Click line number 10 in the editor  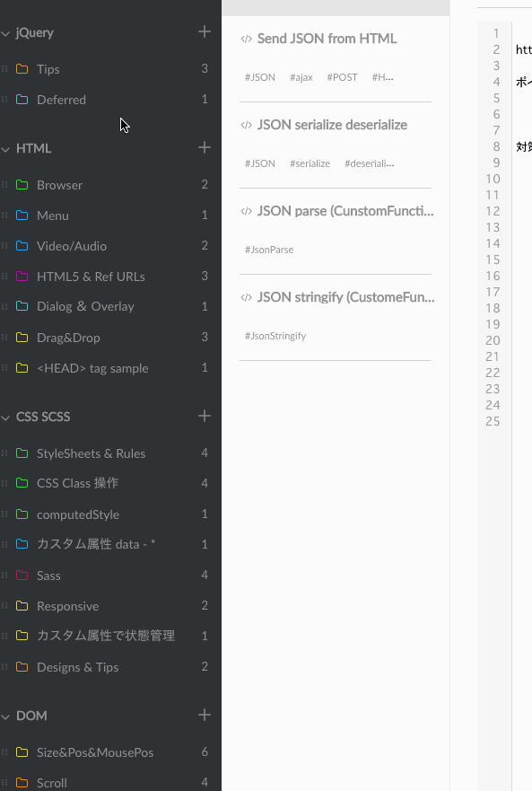pyautogui.click(x=493, y=179)
